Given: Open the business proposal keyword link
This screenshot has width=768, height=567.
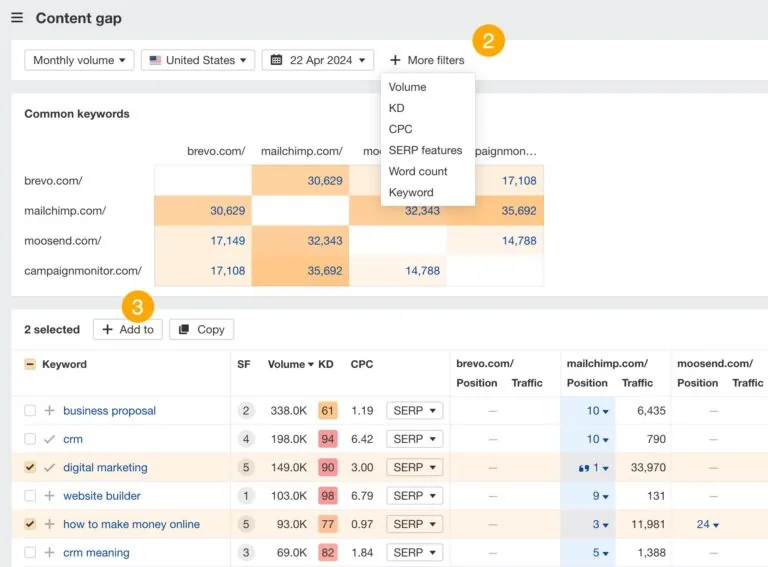Looking at the screenshot, I should 110,410.
